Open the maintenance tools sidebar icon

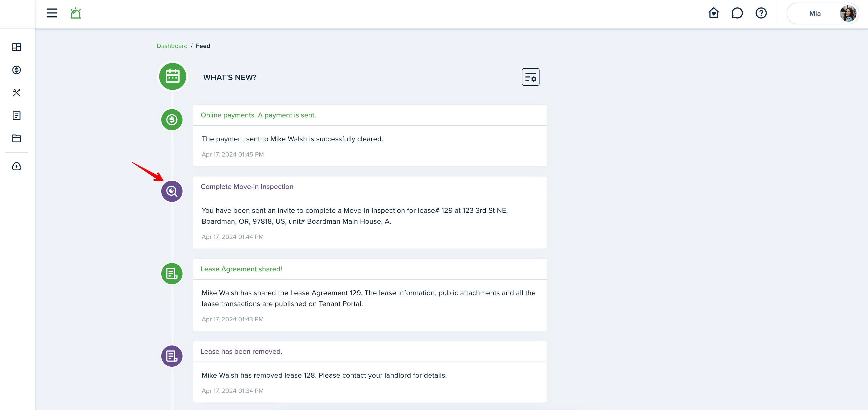point(17,93)
